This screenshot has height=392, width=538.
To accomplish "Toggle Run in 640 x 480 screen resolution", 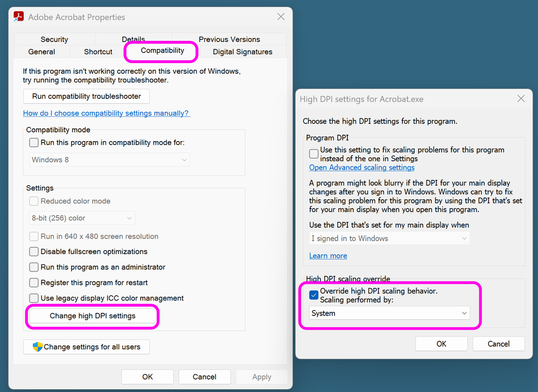I will (34, 236).
